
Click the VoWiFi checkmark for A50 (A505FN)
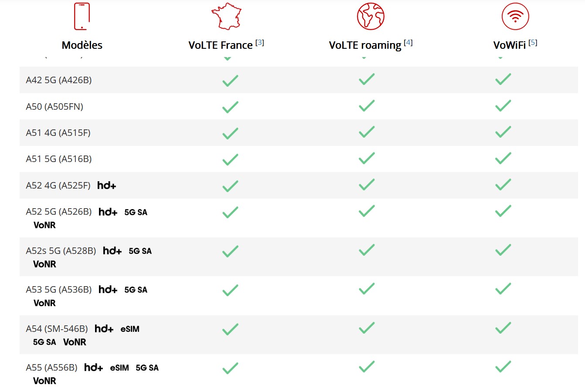[x=503, y=106]
